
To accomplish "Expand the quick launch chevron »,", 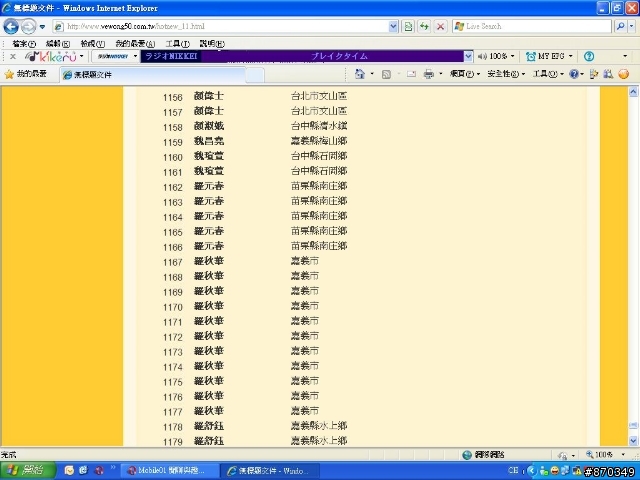I will 113,467.
